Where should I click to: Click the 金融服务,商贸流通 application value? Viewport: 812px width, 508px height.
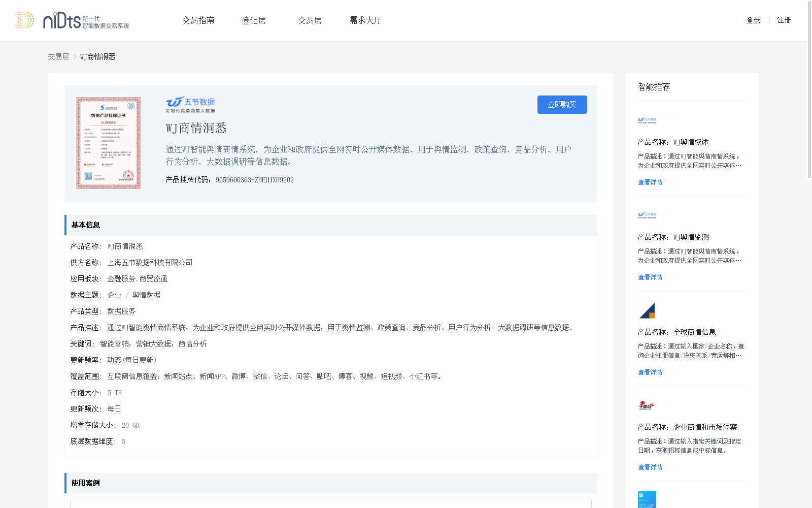pyautogui.click(x=137, y=279)
